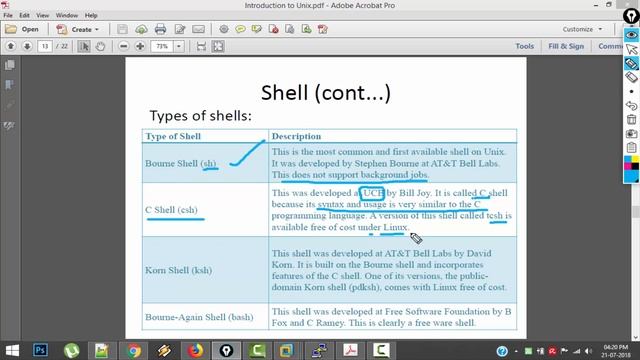The height and width of the screenshot is (360, 640).
Task: Open uTorrent from the taskbar
Action: pos(71,351)
